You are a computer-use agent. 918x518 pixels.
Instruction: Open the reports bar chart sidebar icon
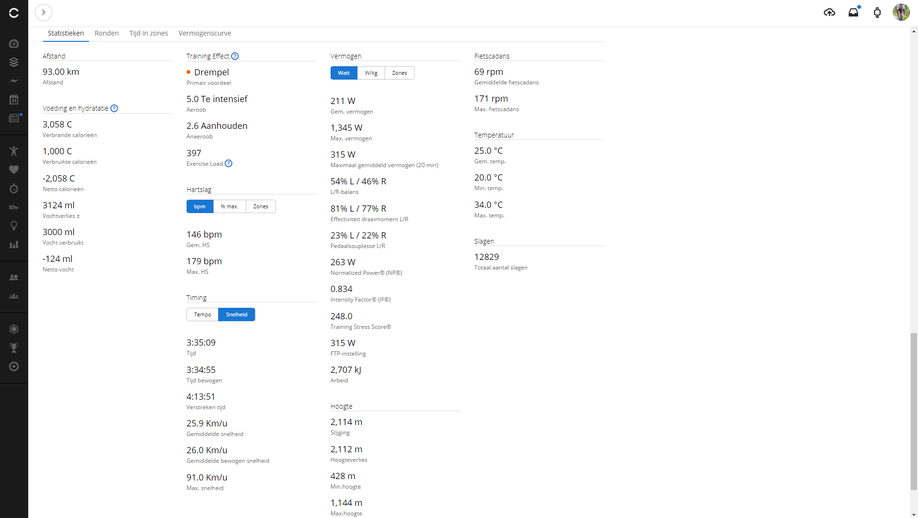click(14, 245)
